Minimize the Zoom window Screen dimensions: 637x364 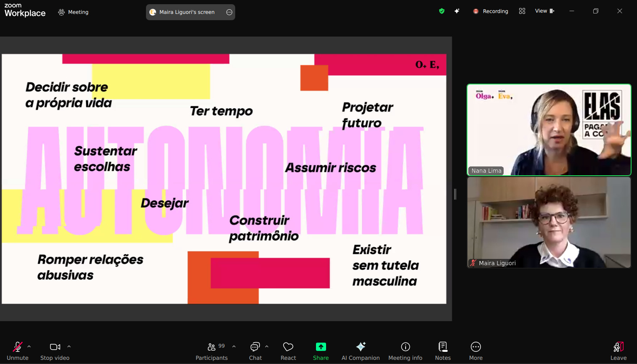572,11
